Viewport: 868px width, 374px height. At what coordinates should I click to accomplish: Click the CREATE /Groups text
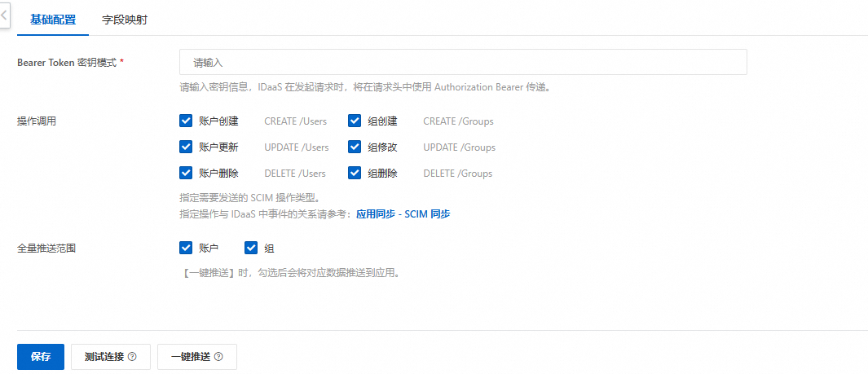pyautogui.click(x=458, y=121)
